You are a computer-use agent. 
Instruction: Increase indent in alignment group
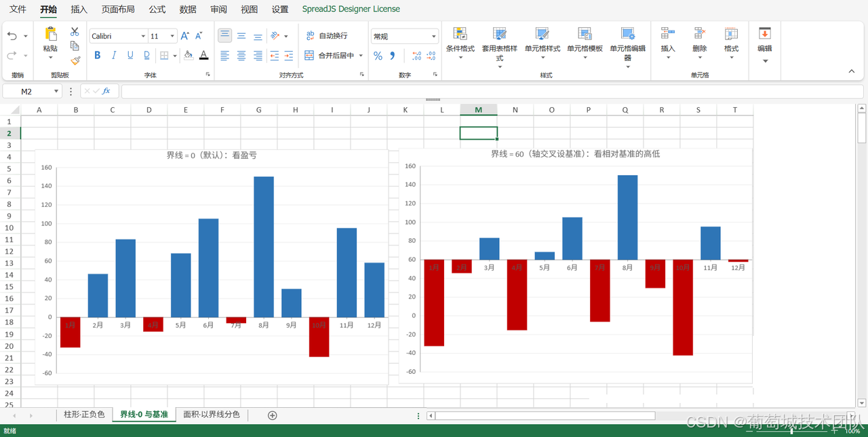pos(289,56)
